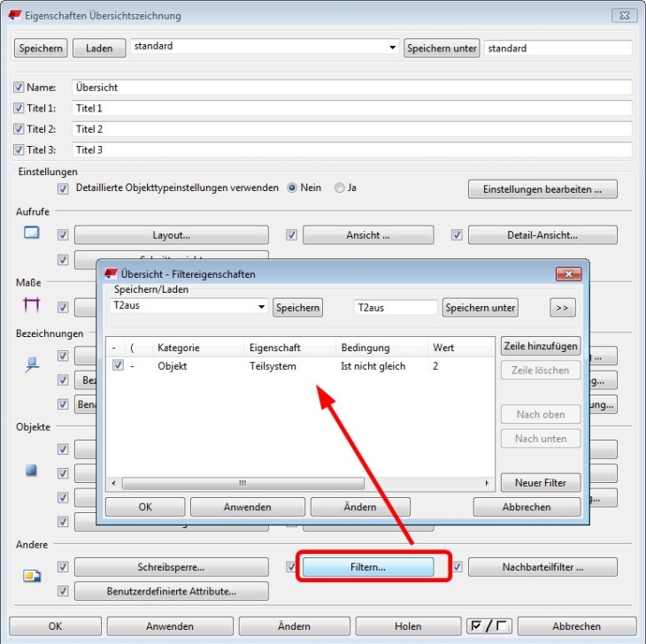
Task: Click the filter name field T2aus
Action: (396, 308)
